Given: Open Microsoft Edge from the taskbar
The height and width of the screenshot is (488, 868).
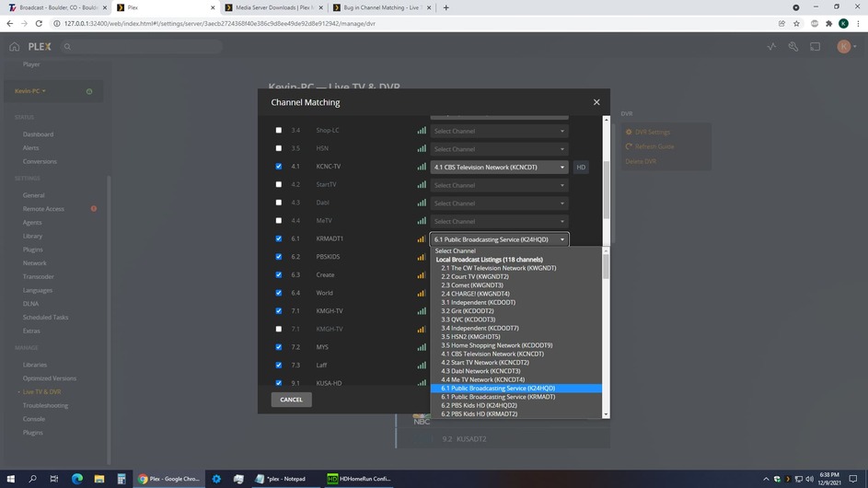Looking at the screenshot, I should (x=77, y=479).
